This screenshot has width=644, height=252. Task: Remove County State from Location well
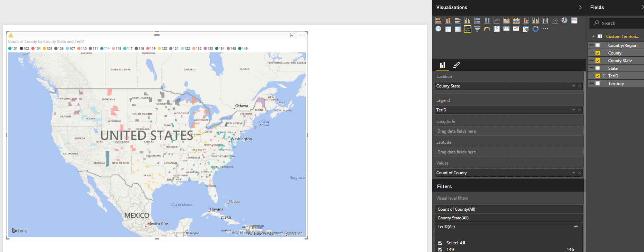coord(580,86)
